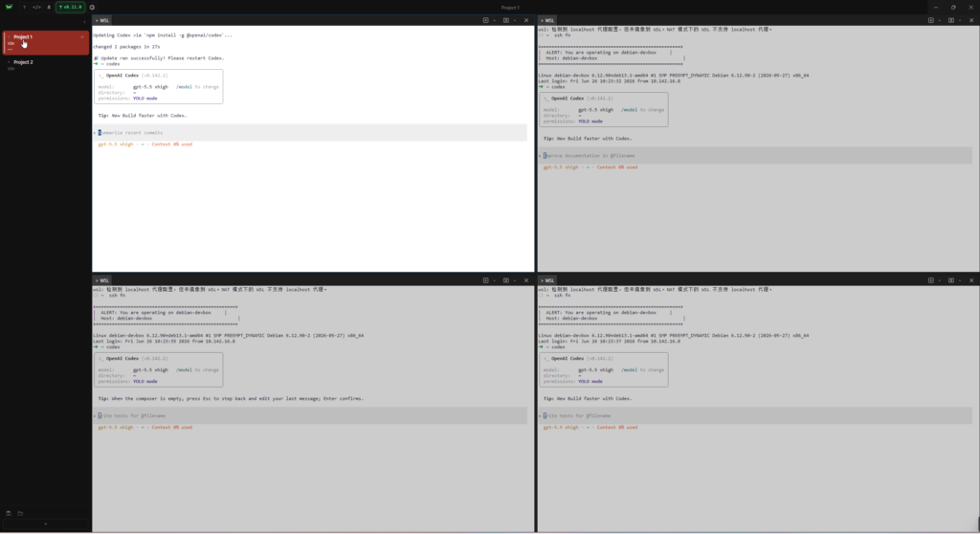Open split dropdown in top-right pane
This screenshot has width=980, height=534.
pos(959,21)
